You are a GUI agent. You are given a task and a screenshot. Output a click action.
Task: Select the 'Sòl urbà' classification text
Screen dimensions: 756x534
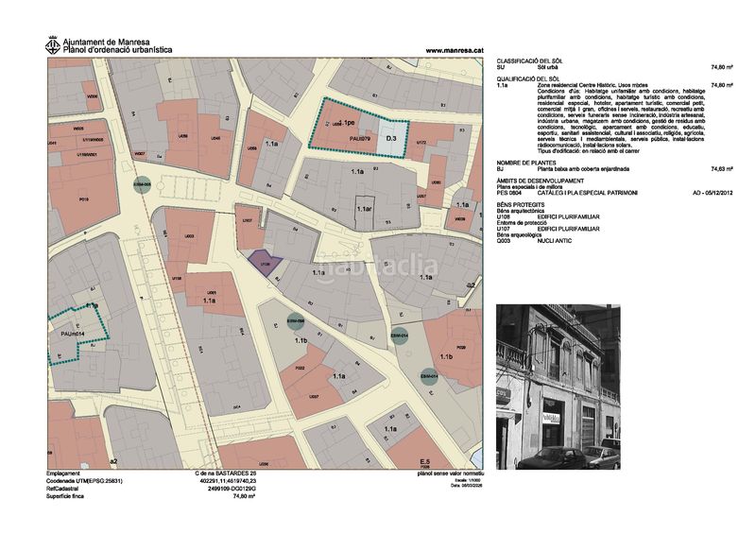click(547, 67)
